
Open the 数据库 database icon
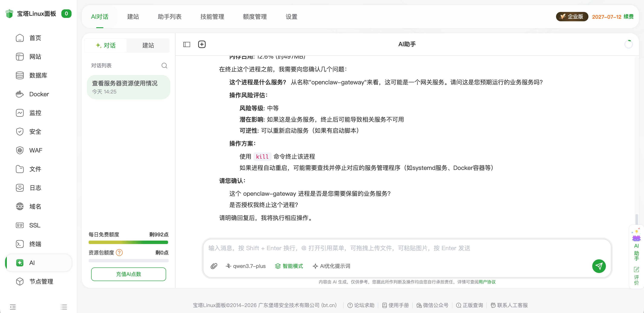click(x=20, y=76)
